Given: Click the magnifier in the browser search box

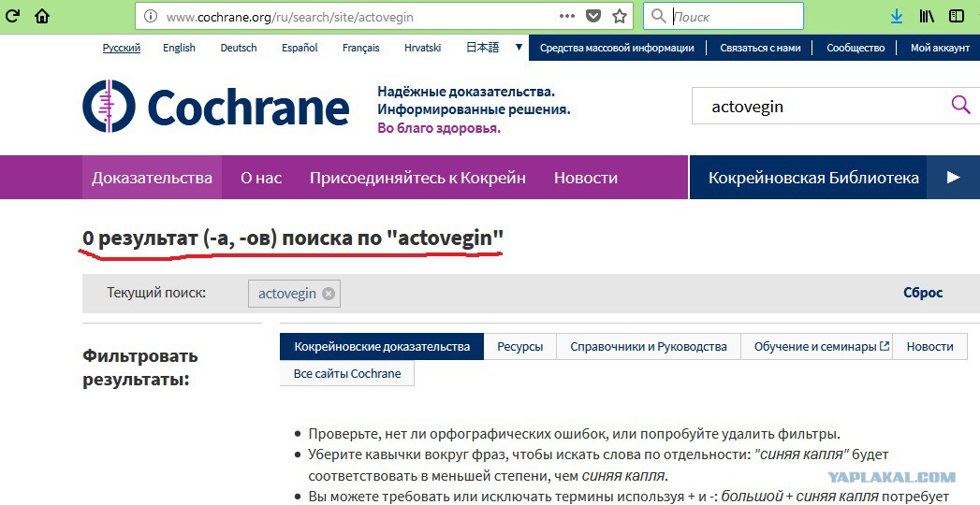Looking at the screenshot, I should pyautogui.click(x=658, y=16).
